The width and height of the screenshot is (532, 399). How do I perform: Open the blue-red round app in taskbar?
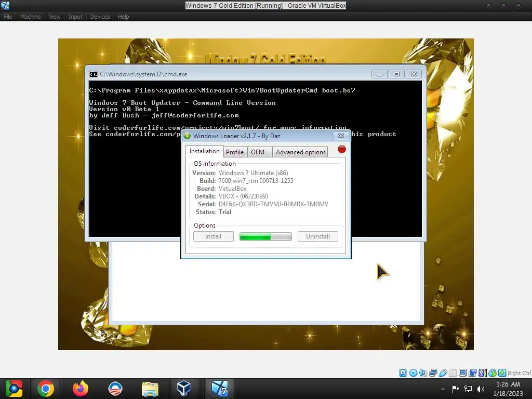(115, 389)
